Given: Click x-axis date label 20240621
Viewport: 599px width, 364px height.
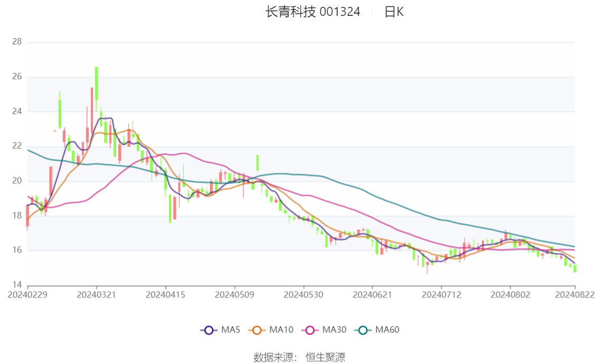Looking at the screenshot, I should (372, 295).
